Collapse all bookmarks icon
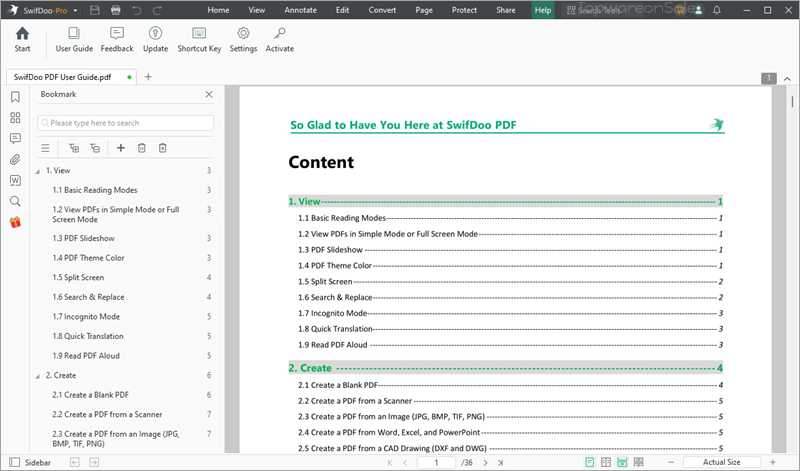Image resolution: width=800 pixels, height=471 pixels. (x=95, y=148)
